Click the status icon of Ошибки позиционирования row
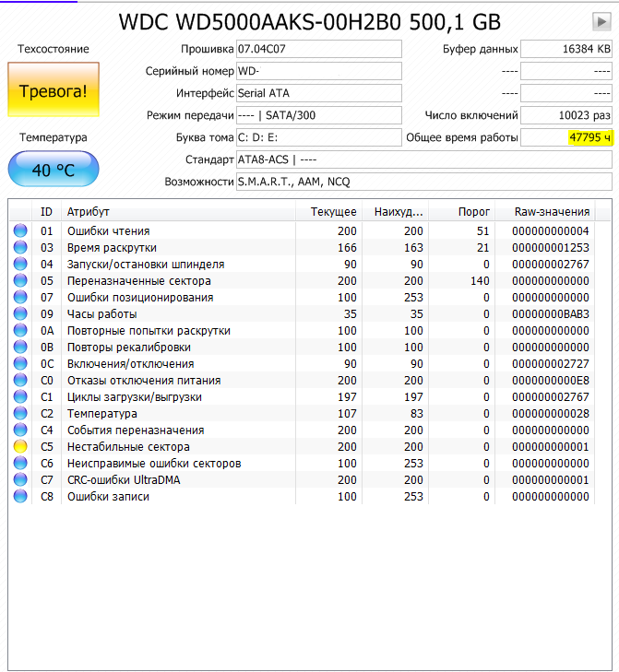619x672 pixels. [x=20, y=297]
